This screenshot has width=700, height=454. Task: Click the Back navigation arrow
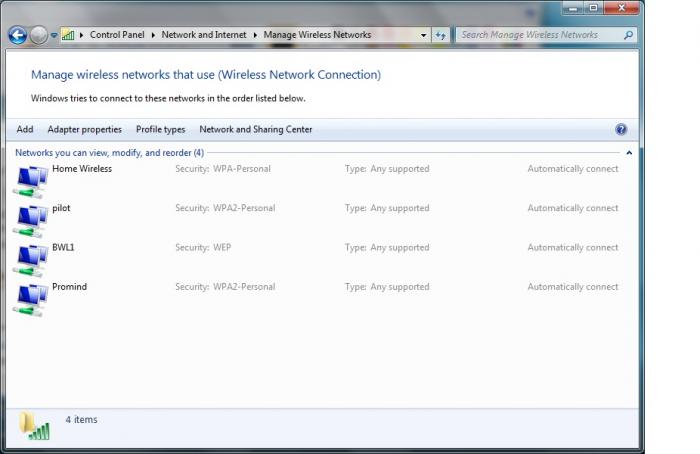[17, 35]
